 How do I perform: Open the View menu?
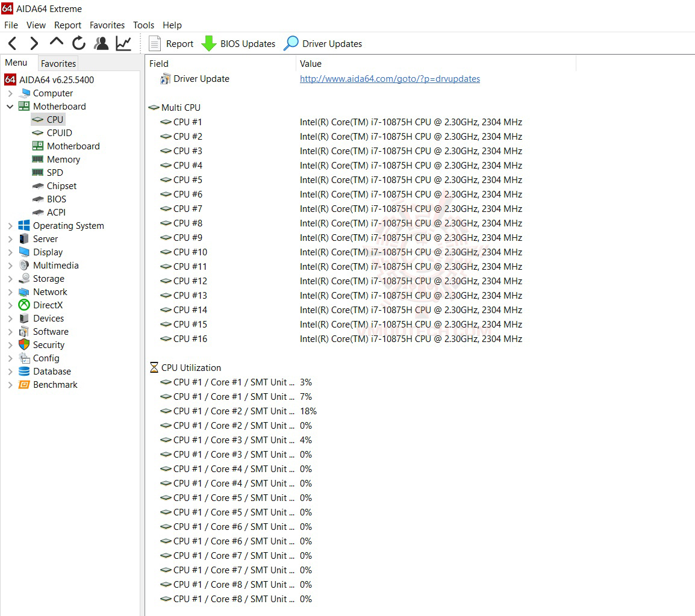pos(36,25)
